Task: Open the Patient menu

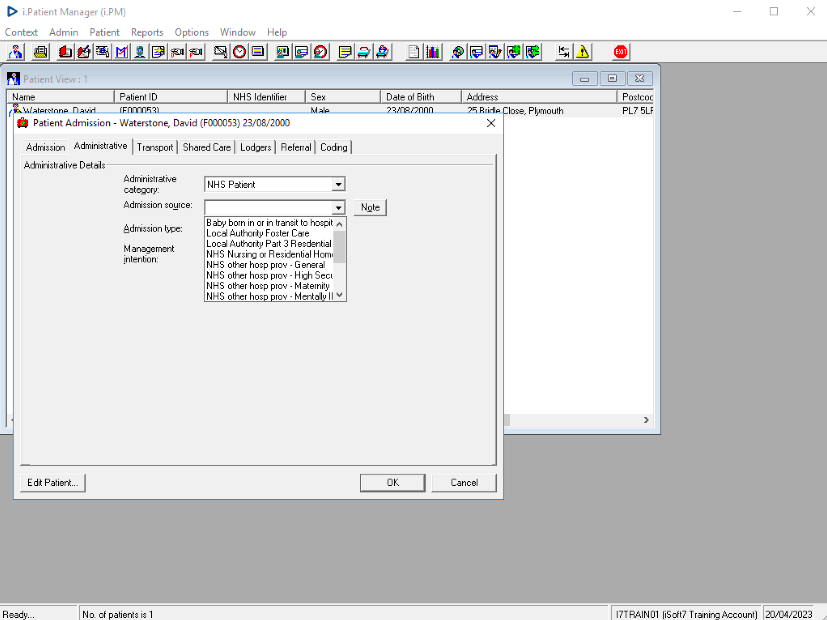Action: [104, 32]
